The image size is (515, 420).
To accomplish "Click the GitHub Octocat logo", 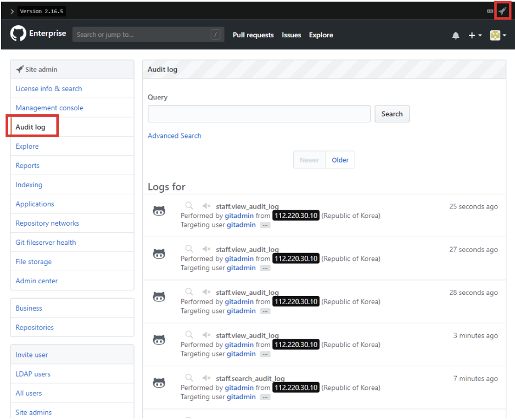I will (18, 33).
